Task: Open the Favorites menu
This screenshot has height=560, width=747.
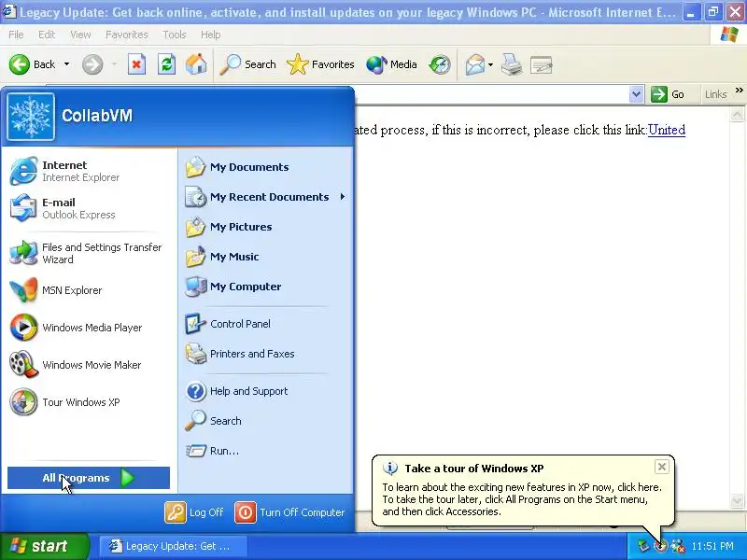Action: tap(127, 35)
